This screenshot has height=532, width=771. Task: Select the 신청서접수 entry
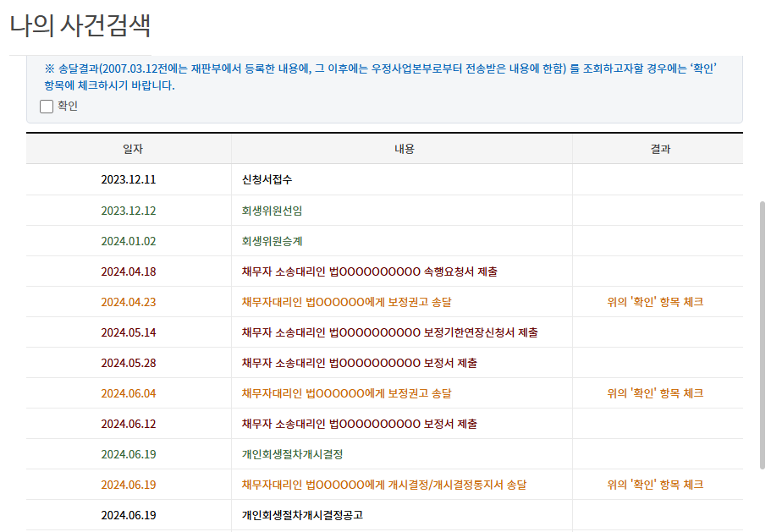tap(267, 180)
